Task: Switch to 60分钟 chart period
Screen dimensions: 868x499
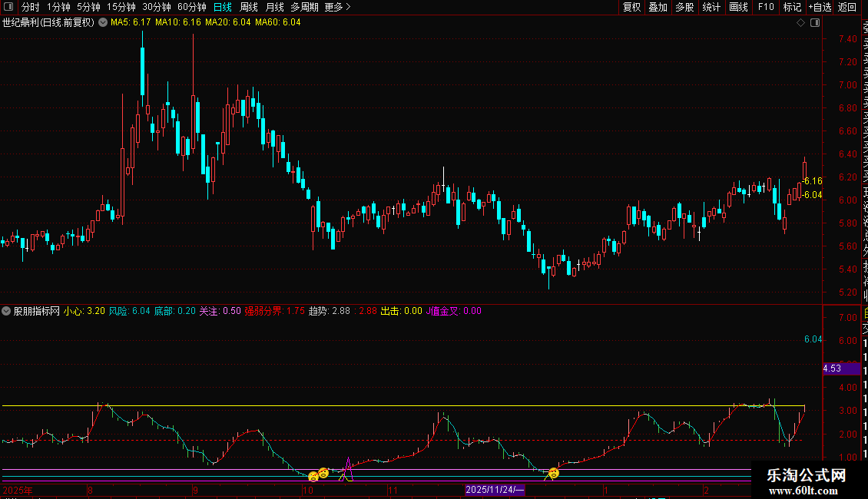Action: point(191,8)
